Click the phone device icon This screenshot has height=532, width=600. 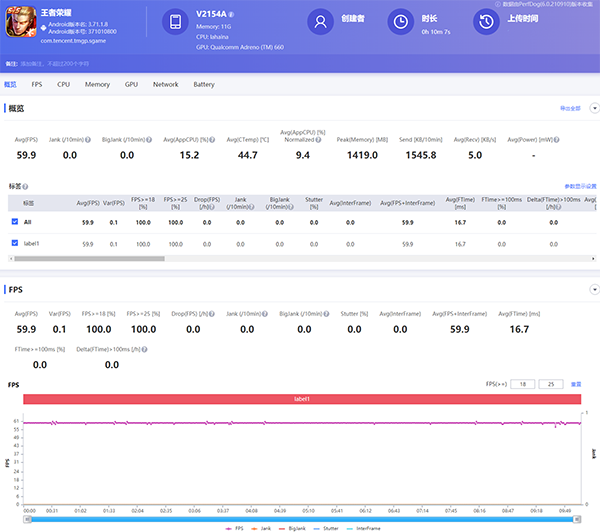click(x=176, y=22)
